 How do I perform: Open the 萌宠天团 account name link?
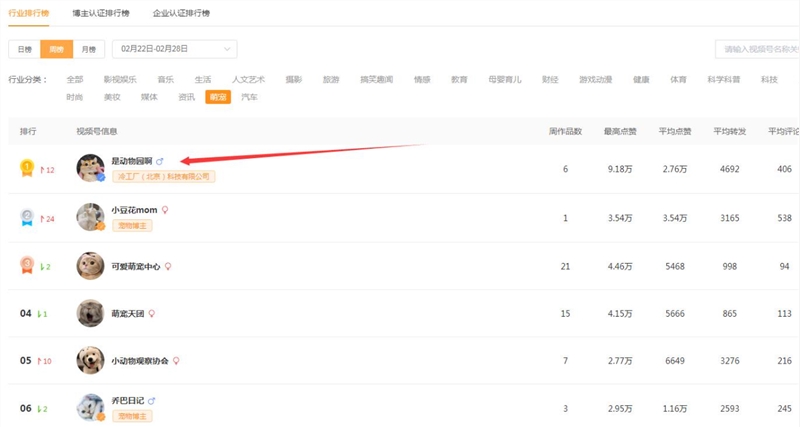128,314
